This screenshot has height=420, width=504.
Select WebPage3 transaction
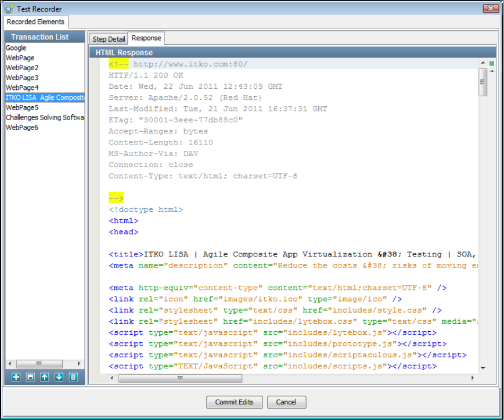(x=45, y=78)
